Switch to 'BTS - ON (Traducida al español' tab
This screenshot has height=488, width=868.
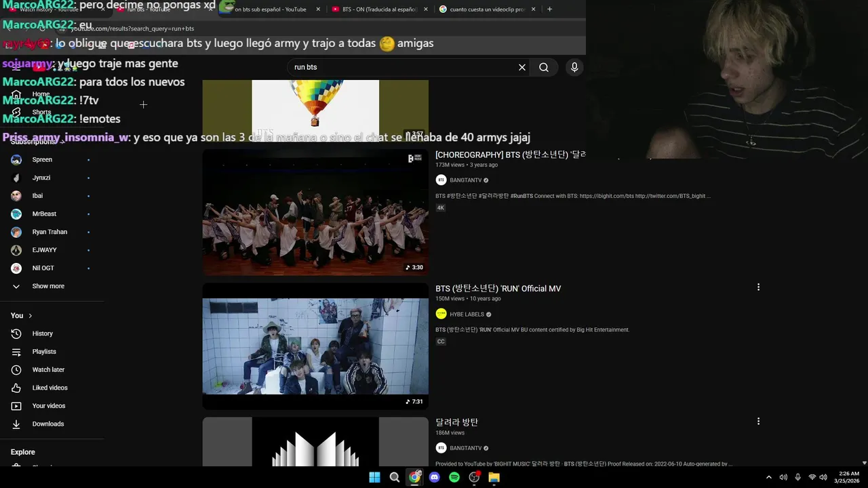[x=378, y=9]
